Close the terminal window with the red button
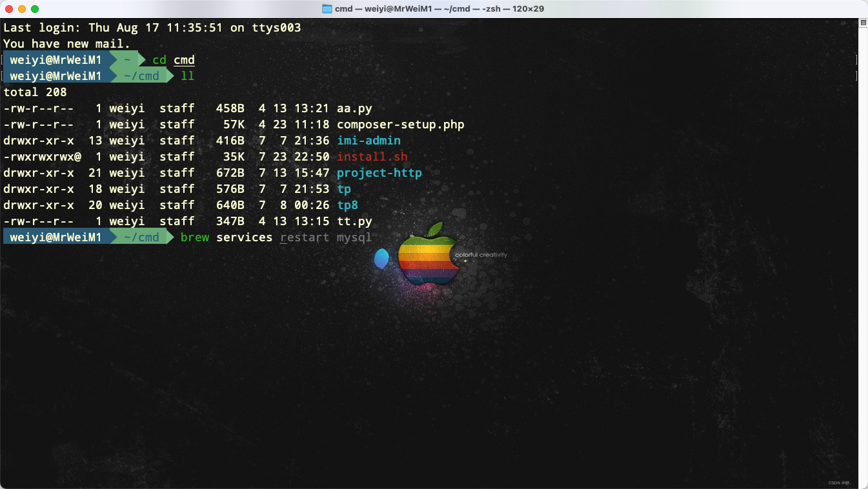Screen dimensions: 868x489 8,9
